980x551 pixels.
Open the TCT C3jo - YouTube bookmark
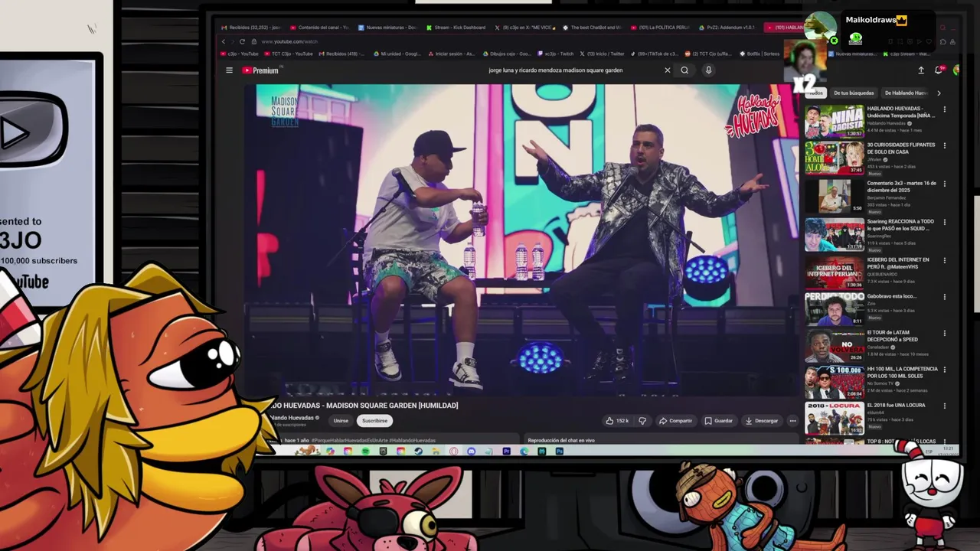pos(289,54)
